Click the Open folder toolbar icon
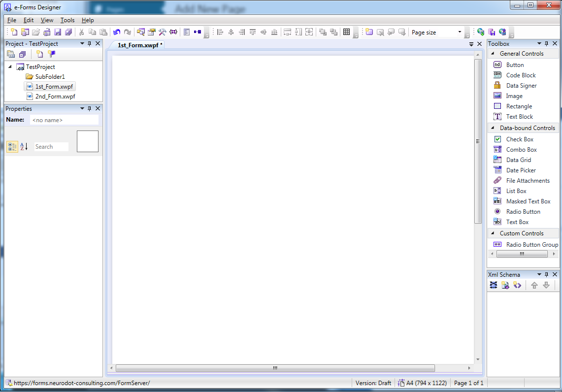 (x=36, y=32)
